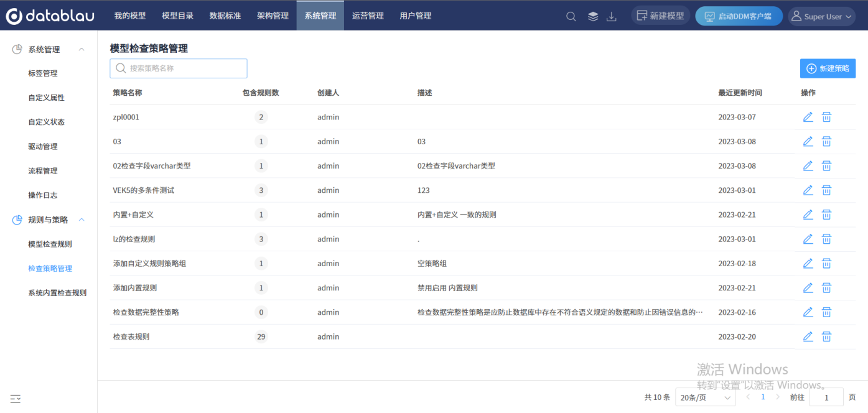The image size is (868, 413).
Task: Edit the 添加自定义规则策略组 strategy
Action: pyautogui.click(x=808, y=263)
